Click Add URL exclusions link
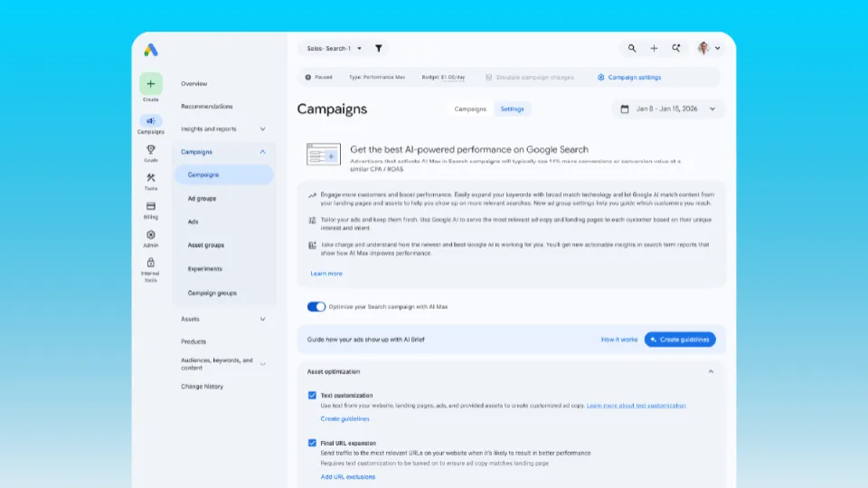Image resolution: width=868 pixels, height=488 pixels. click(347, 477)
